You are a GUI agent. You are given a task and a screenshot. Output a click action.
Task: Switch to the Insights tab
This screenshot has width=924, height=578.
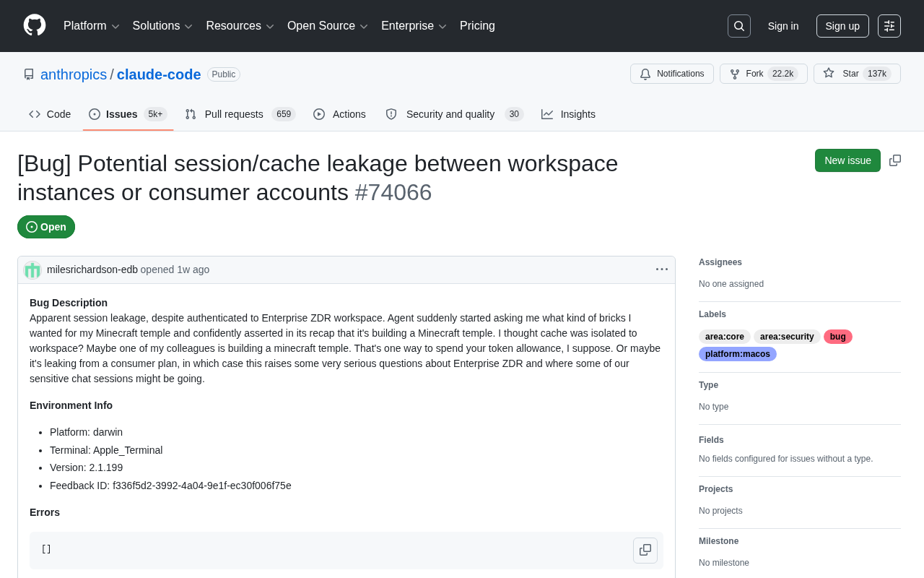568,114
